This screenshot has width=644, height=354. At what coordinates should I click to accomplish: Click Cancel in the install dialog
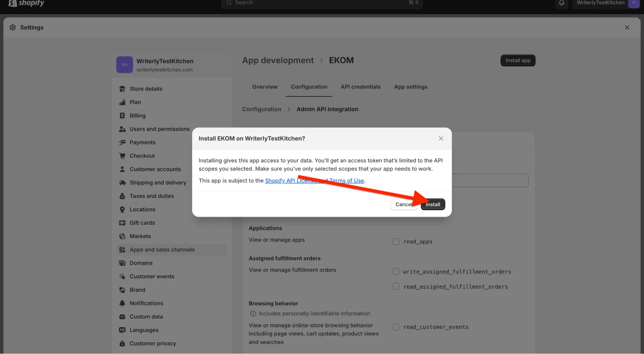pyautogui.click(x=404, y=204)
